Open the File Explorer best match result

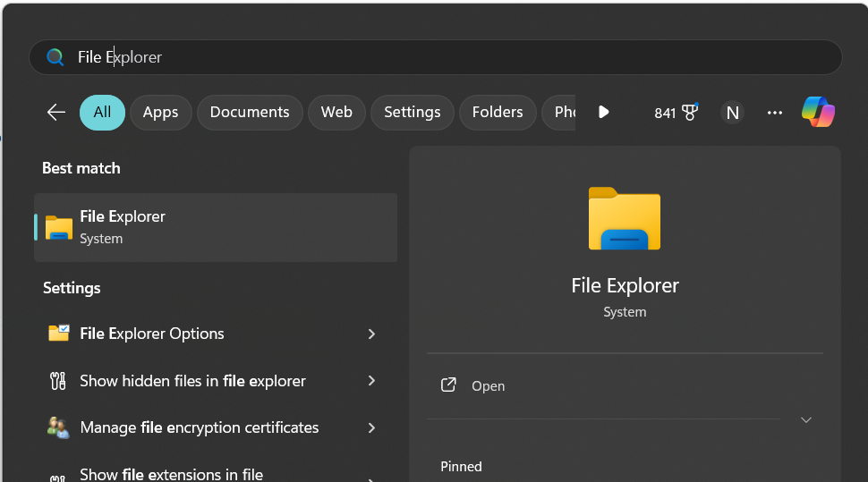(216, 227)
